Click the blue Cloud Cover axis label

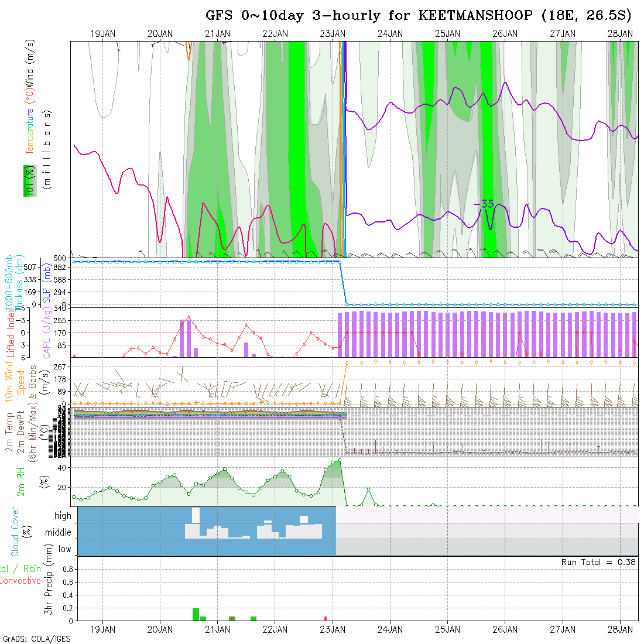15,532
